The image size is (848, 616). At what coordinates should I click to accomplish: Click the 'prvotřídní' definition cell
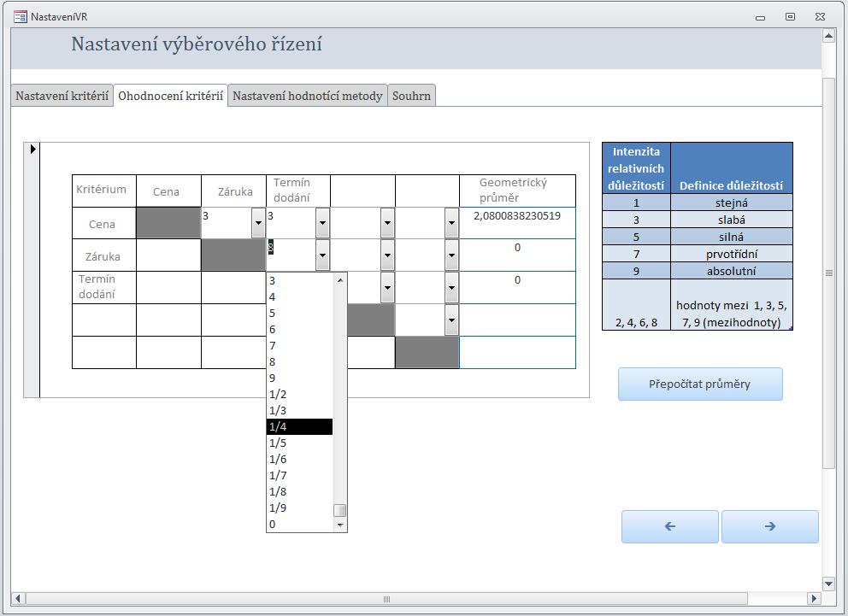point(731,254)
